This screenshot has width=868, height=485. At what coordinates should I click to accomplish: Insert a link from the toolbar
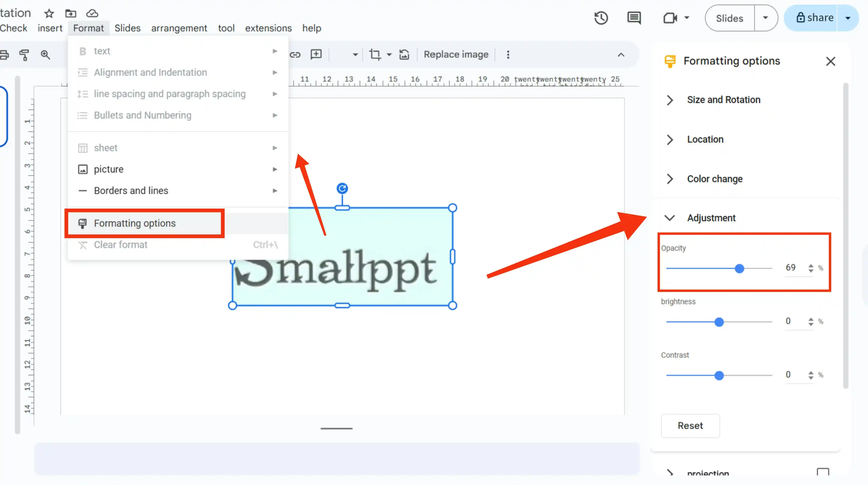point(295,54)
